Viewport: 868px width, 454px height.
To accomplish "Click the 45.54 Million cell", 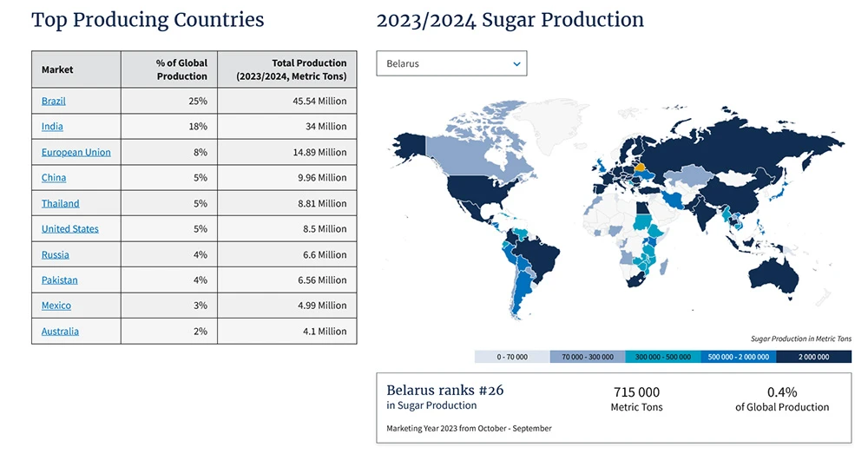I will [286, 101].
